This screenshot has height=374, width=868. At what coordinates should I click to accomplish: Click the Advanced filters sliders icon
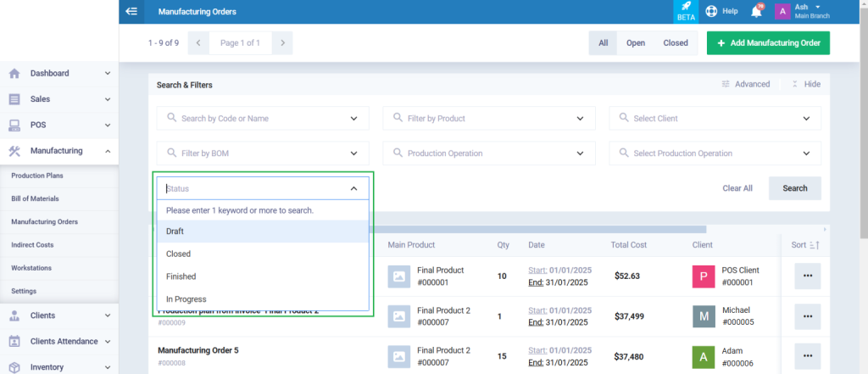click(726, 84)
